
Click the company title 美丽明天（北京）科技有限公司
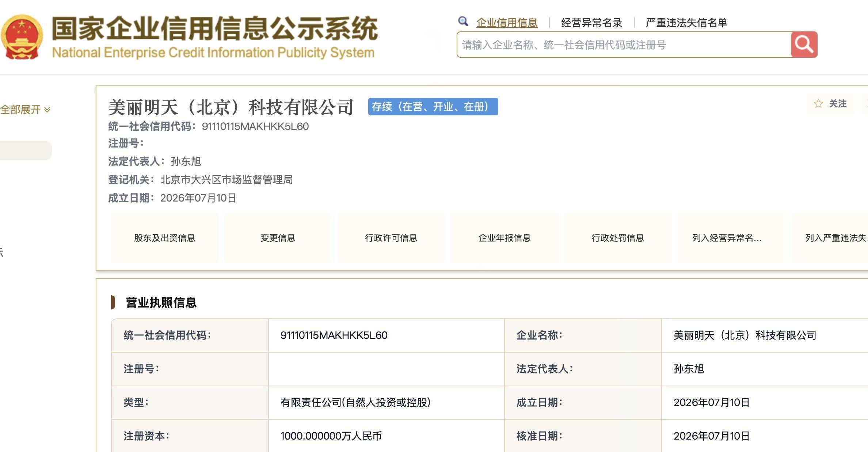[x=231, y=107]
